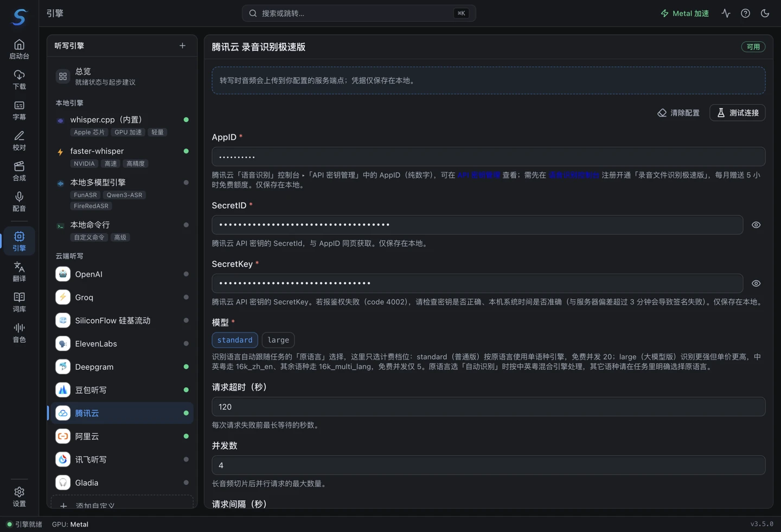Click the Qwen3-ASR tag
This screenshot has width=781, height=532.
pos(124,195)
